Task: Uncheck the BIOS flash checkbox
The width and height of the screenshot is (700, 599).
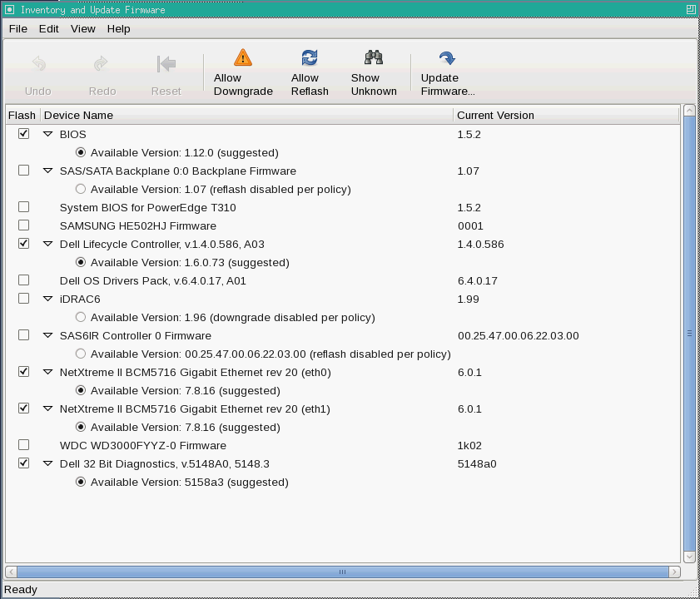Action: click(x=23, y=133)
